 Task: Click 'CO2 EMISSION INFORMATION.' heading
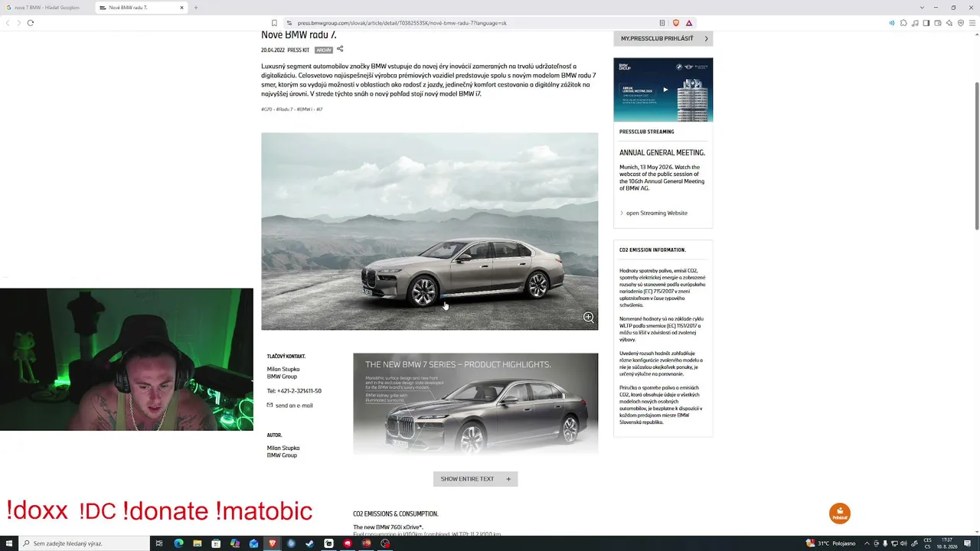(x=652, y=250)
